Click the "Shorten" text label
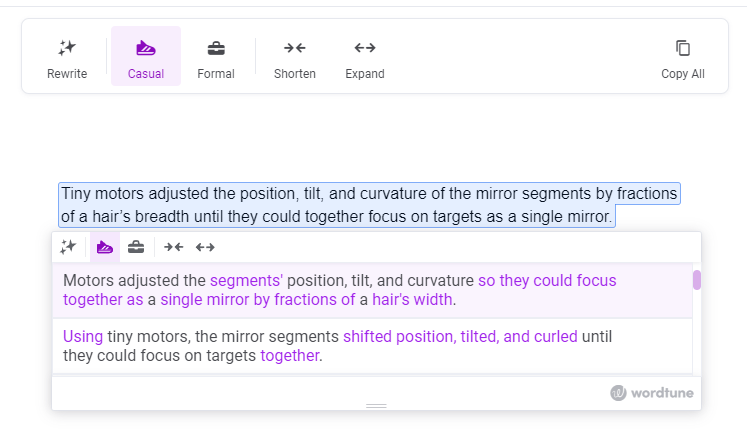The image size is (747, 437). [294, 74]
